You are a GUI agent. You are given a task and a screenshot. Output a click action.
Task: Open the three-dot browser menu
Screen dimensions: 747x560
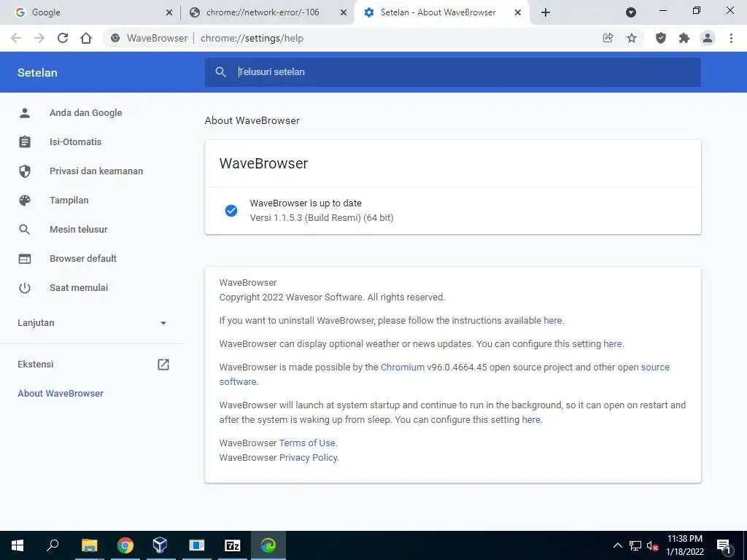[x=731, y=38]
